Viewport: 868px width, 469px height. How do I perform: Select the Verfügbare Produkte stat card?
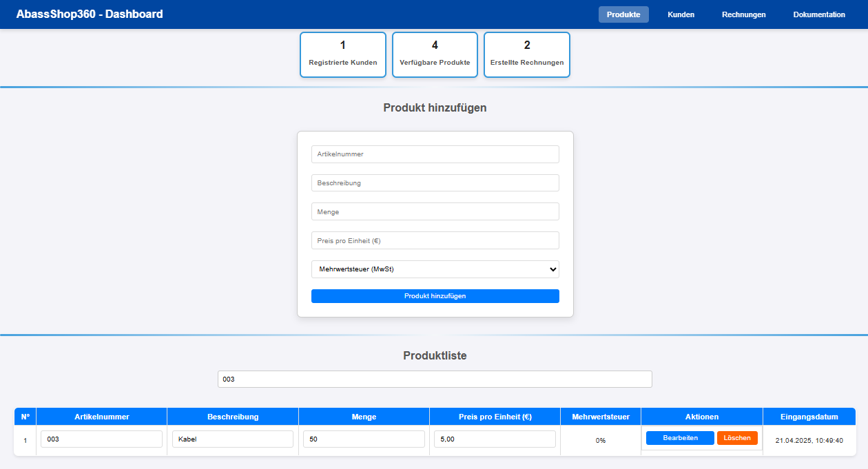click(x=435, y=54)
